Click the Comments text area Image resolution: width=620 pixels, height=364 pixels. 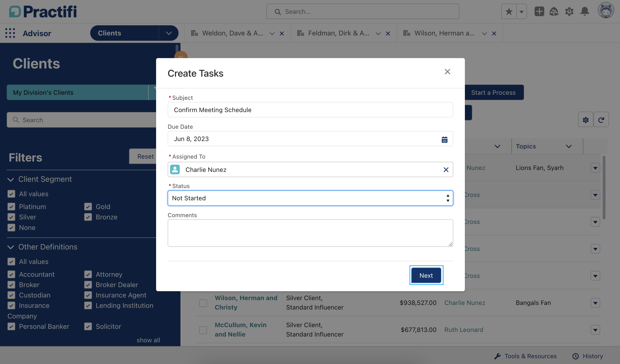point(310,233)
